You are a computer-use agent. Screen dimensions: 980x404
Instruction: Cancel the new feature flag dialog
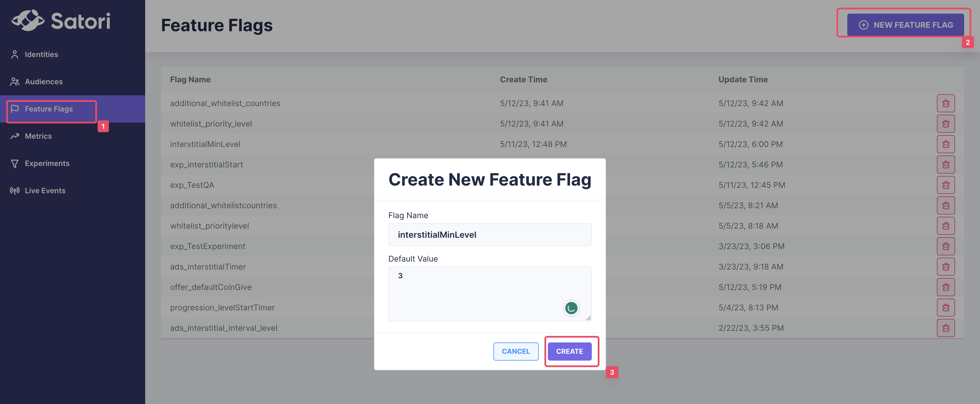click(516, 351)
